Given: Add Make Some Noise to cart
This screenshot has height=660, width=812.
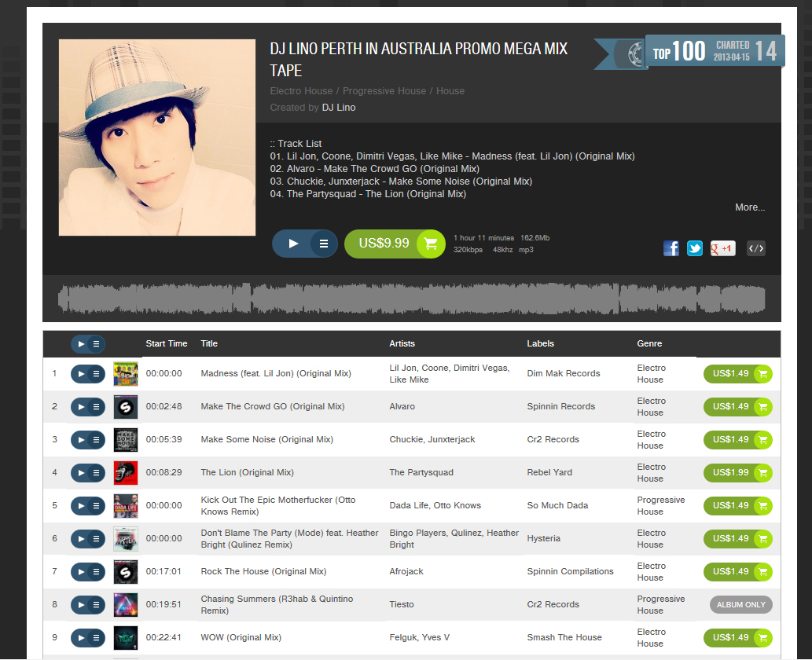Looking at the screenshot, I should [x=738, y=440].
